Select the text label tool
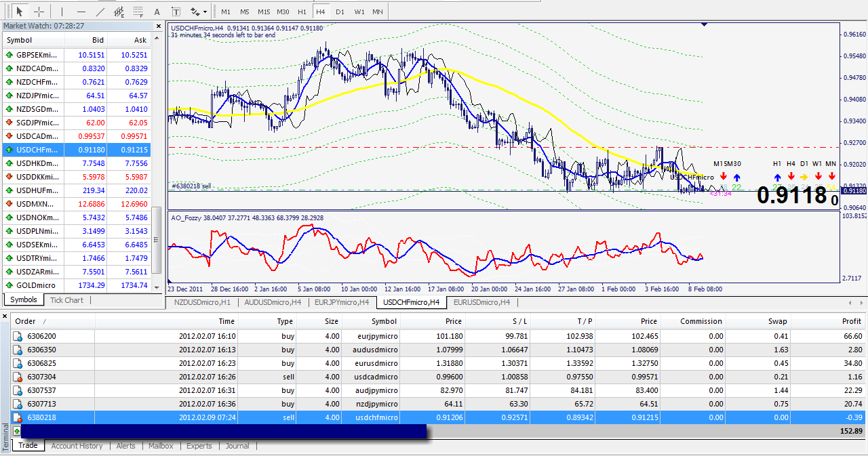This screenshot has height=456, width=868. pos(176,12)
